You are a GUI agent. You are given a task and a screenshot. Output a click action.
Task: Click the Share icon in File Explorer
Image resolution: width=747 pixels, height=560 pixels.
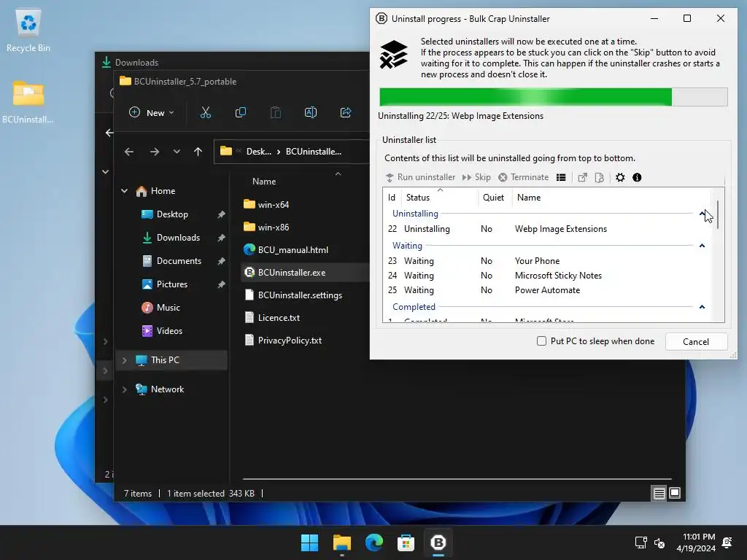tap(346, 113)
